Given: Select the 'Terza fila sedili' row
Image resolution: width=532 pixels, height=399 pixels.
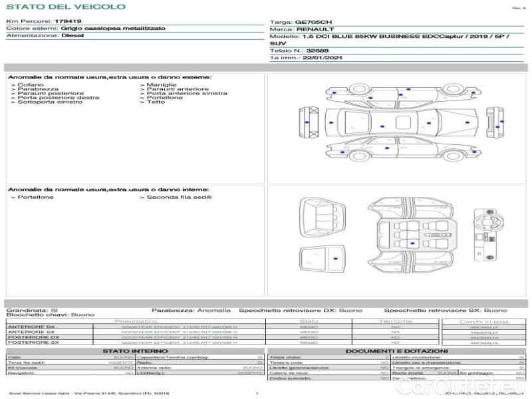Looking at the screenshot, I should (70, 362).
